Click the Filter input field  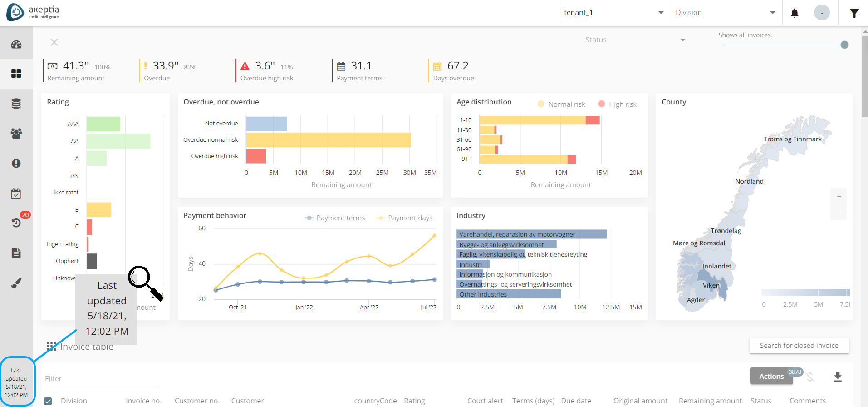101,378
